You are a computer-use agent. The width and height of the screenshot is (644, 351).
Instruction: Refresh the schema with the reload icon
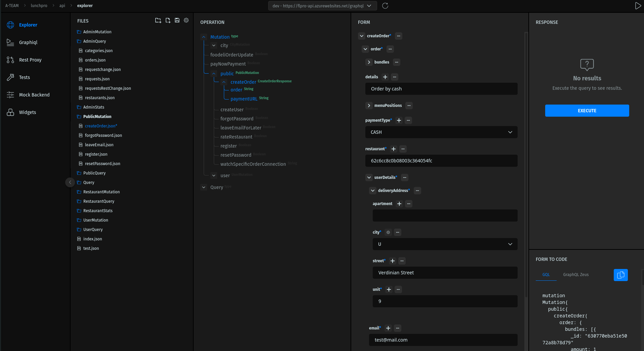coord(385,6)
